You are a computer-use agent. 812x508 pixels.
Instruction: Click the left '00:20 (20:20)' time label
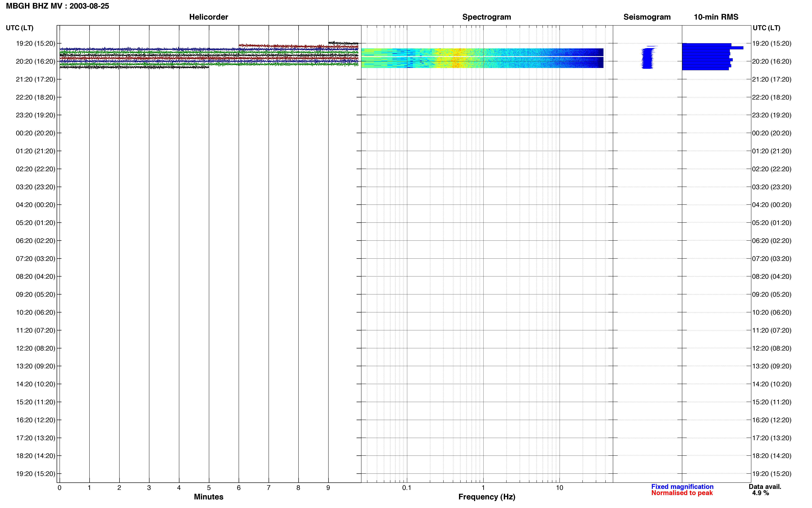click(36, 133)
